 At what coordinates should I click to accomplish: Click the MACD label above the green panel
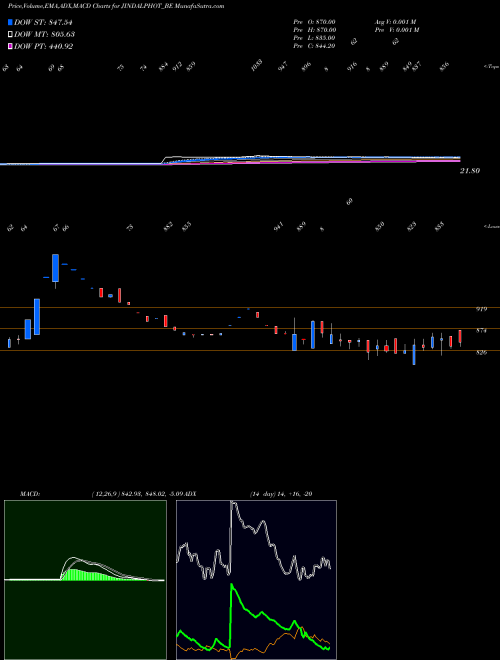(30, 494)
